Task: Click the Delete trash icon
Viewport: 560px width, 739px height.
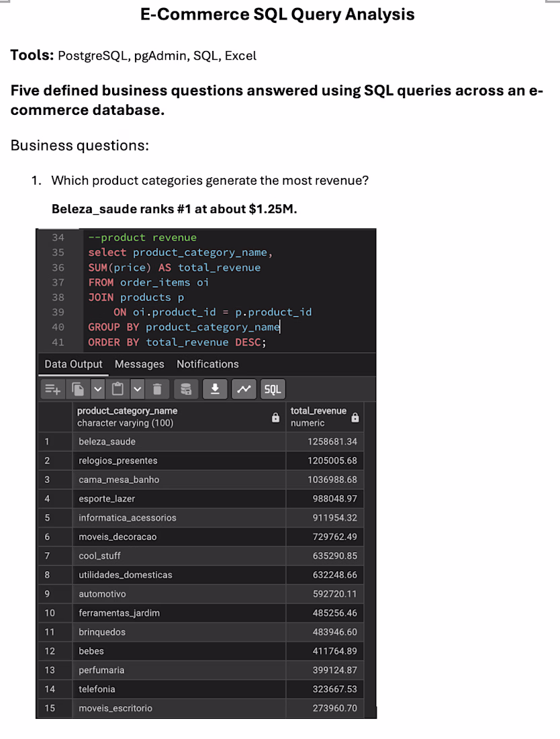Action: [x=157, y=389]
